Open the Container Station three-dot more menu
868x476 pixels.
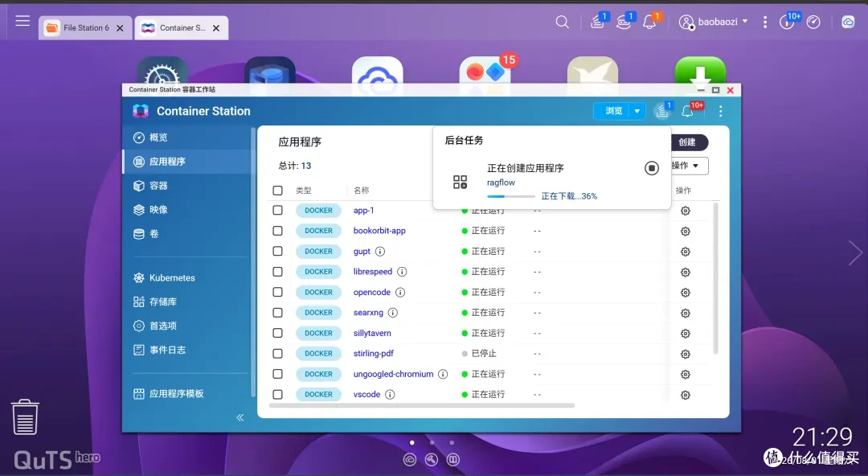pos(720,112)
